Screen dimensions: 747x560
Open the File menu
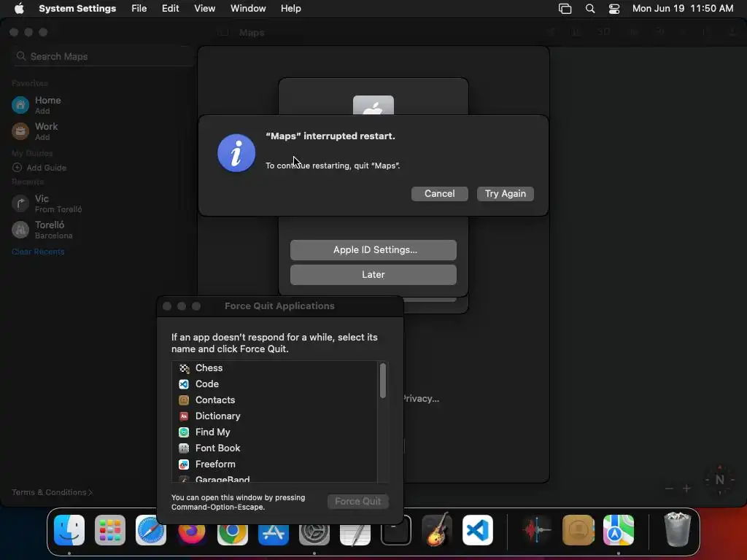pyautogui.click(x=139, y=9)
